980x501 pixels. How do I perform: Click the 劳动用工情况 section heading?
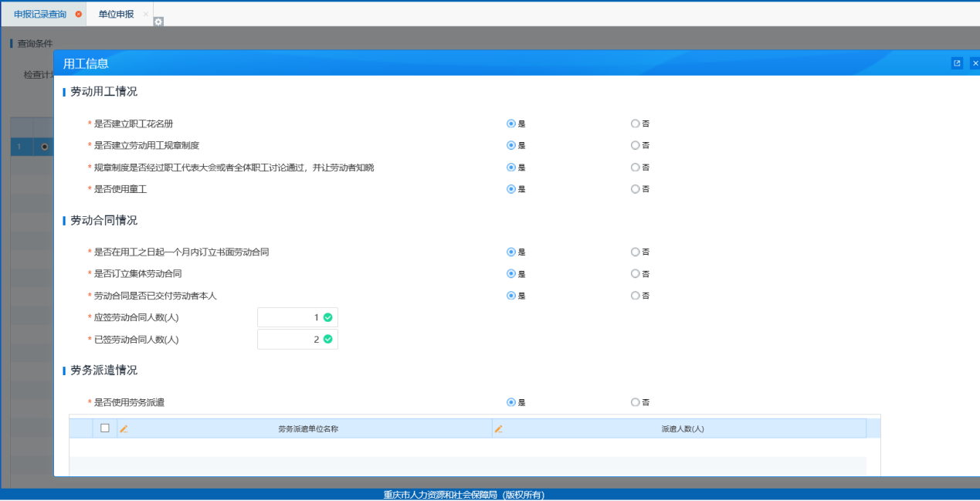[x=103, y=91]
